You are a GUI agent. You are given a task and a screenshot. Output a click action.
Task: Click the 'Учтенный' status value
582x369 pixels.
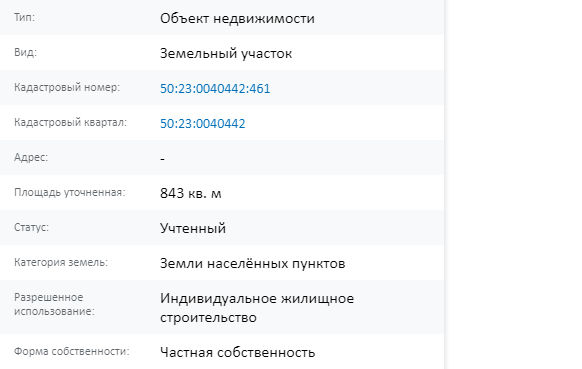193,228
